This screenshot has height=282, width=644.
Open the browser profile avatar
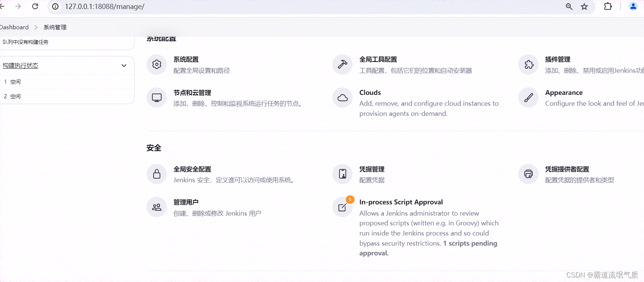pos(633,6)
